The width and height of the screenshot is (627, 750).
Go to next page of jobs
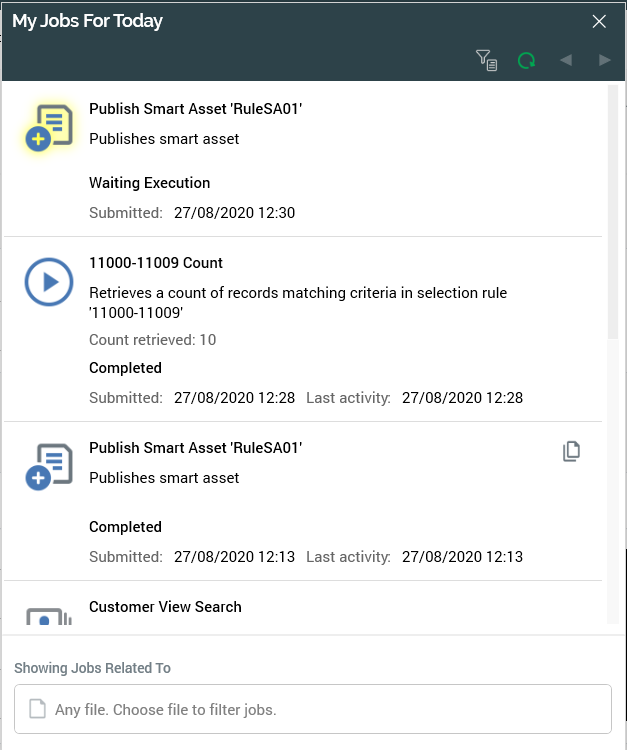[604, 61]
